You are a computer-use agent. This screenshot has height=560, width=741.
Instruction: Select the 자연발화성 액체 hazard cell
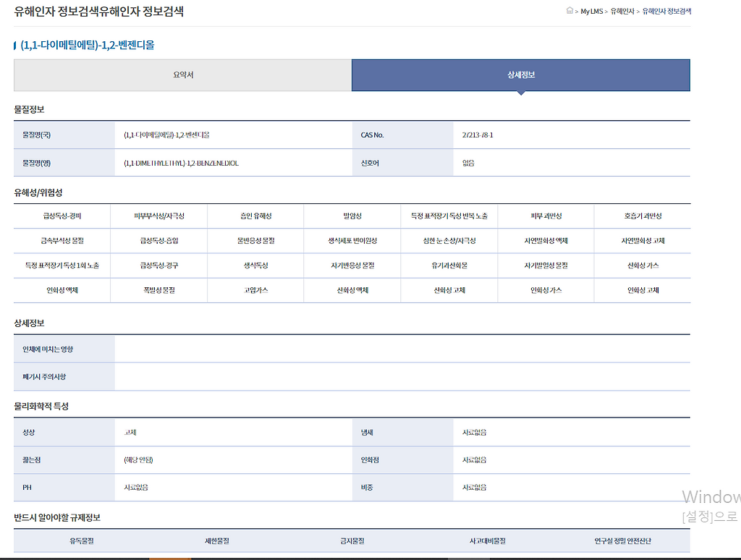click(x=546, y=240)
